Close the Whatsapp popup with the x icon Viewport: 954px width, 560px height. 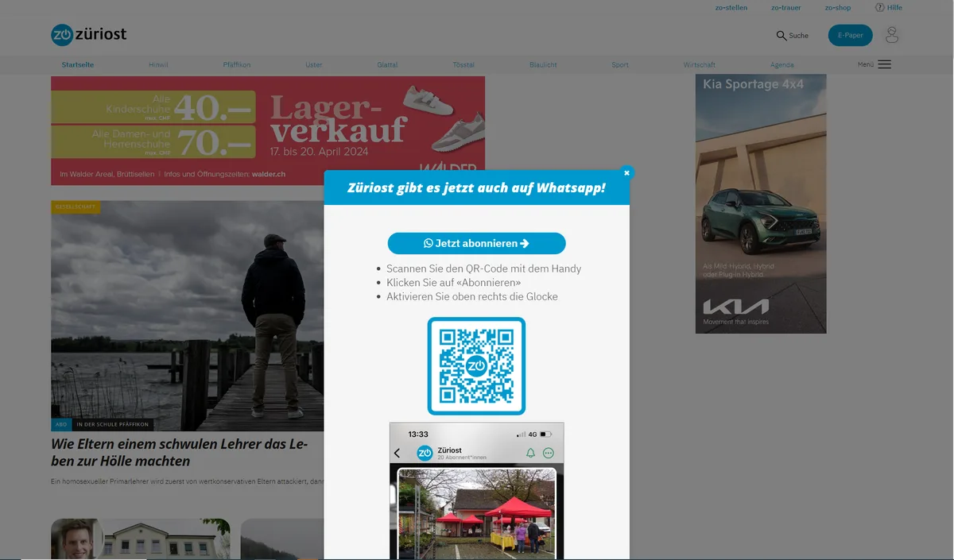tap(626, 172)
